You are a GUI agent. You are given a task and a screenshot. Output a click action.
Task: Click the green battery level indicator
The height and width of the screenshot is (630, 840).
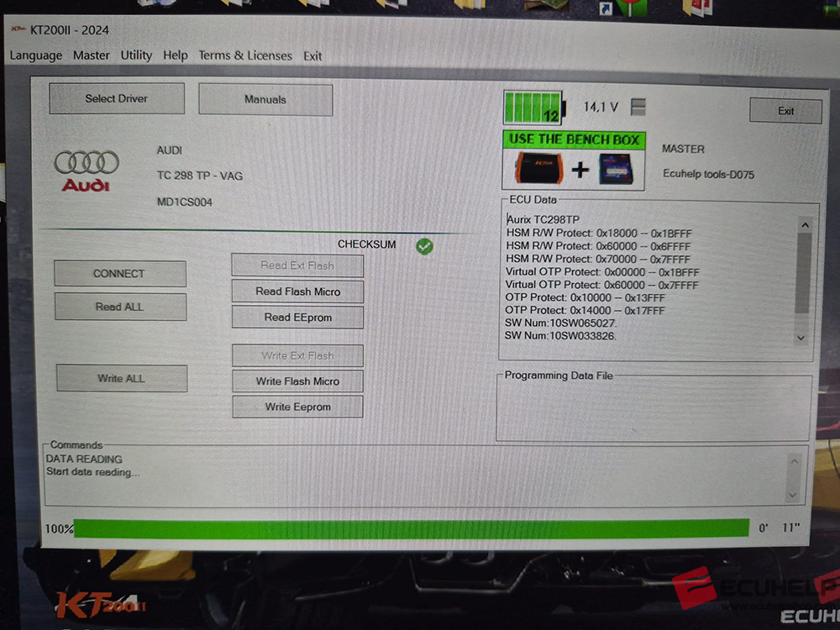[533, 108]
